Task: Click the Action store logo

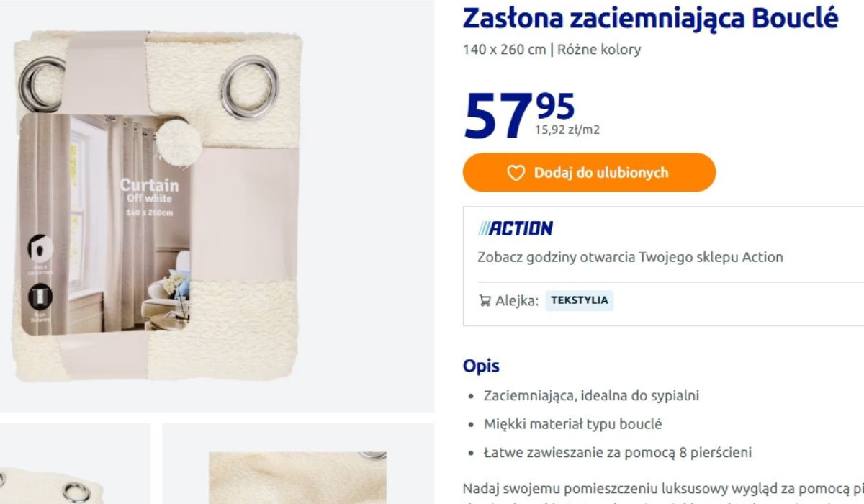Action: pyautogui.click(x=516, y=228)
